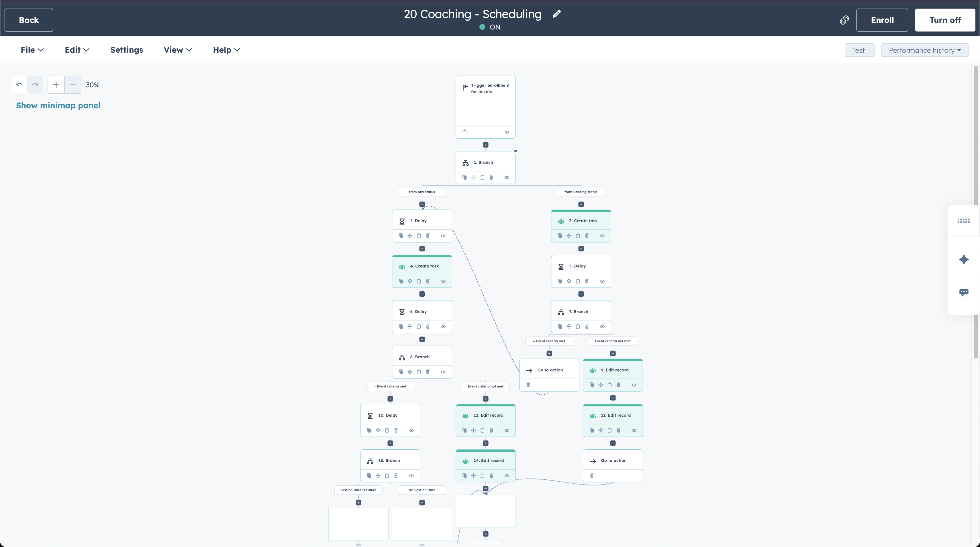
Task: Open the Performance history dropdown
Action: 924,50
